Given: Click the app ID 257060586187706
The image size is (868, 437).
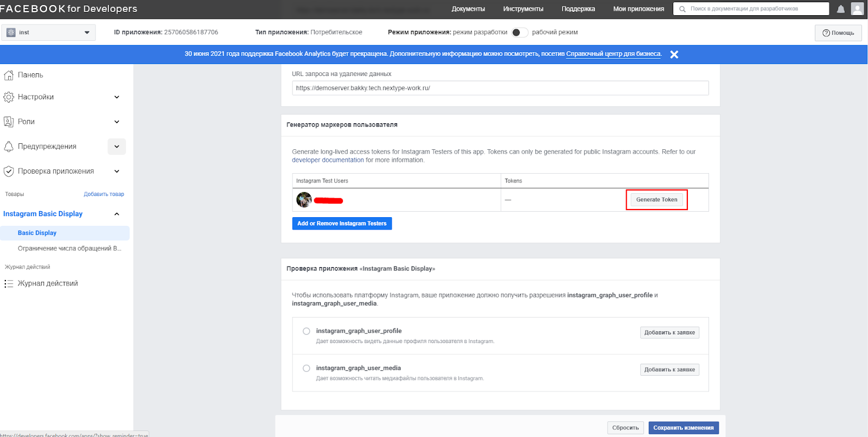Looking at the screenshot, I should pos(191,33).
